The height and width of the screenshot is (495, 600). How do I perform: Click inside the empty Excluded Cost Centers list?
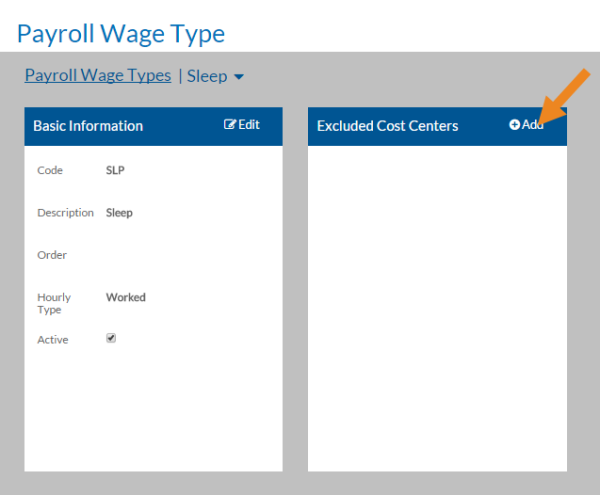(x=437, y=300)
